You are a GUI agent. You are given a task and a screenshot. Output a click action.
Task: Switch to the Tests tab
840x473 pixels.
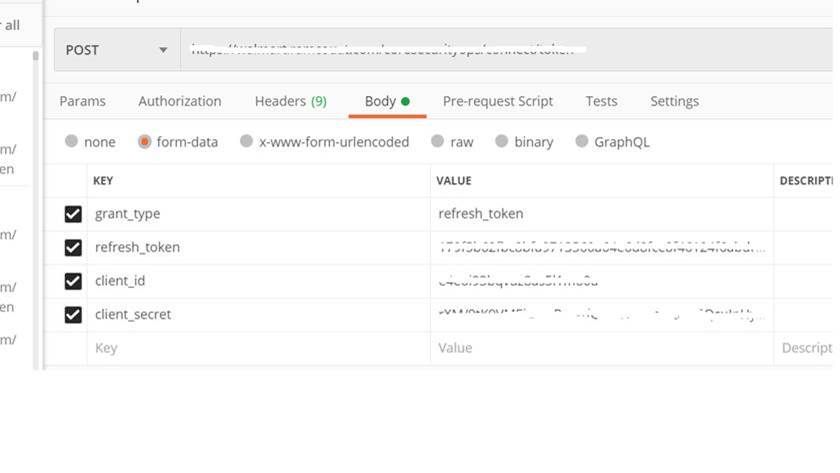[x=601, y=101]
